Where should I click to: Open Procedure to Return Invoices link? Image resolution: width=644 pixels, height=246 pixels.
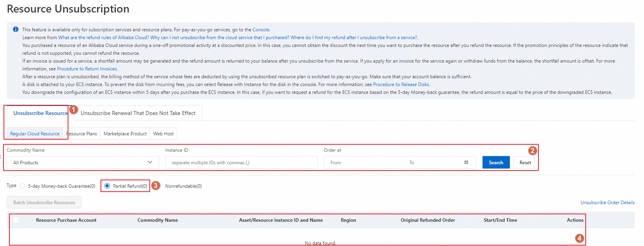(x=87, y=69)
